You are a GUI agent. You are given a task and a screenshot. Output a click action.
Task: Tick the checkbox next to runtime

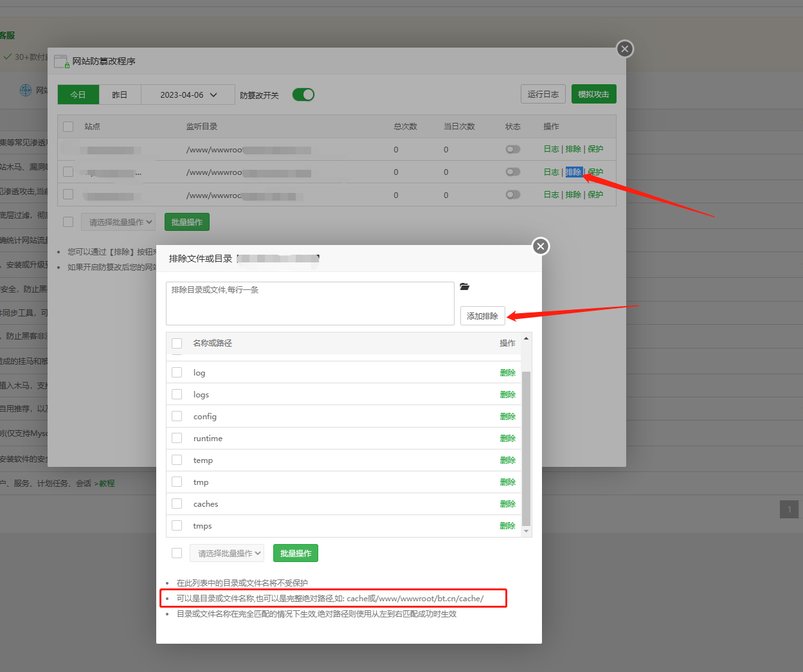point(177,439)
